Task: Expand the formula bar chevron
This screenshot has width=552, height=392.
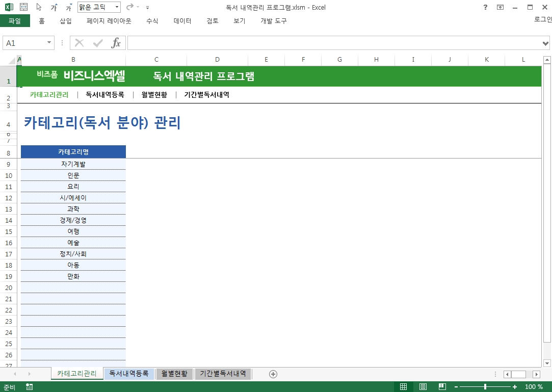Action: (x=545, y=43)
